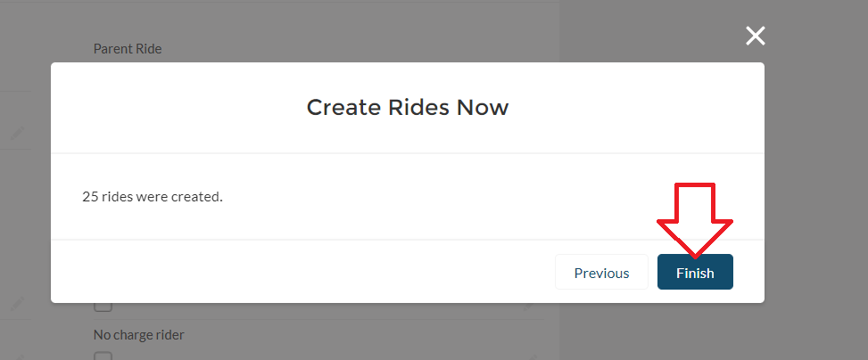Tick the No charge rider checkbox

pyautogui.click(x=103, y=356)
